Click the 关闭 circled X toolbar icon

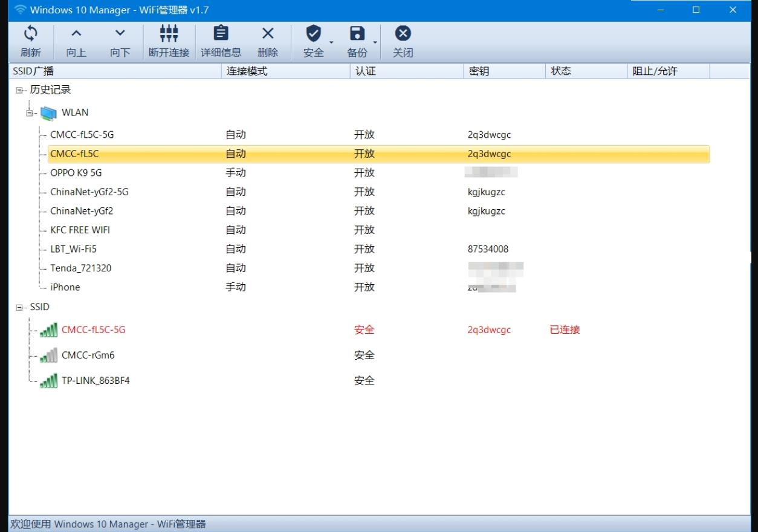click(x=403, y=33)
